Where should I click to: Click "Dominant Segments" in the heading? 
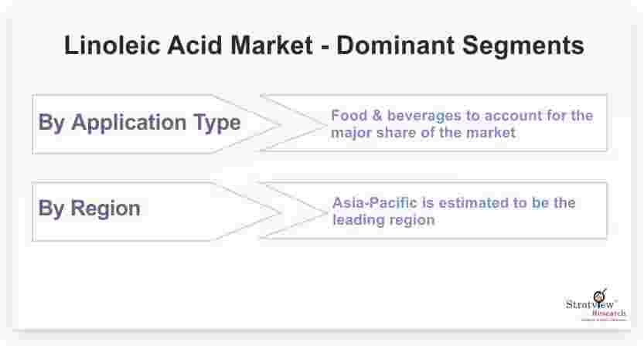(461, 46)
